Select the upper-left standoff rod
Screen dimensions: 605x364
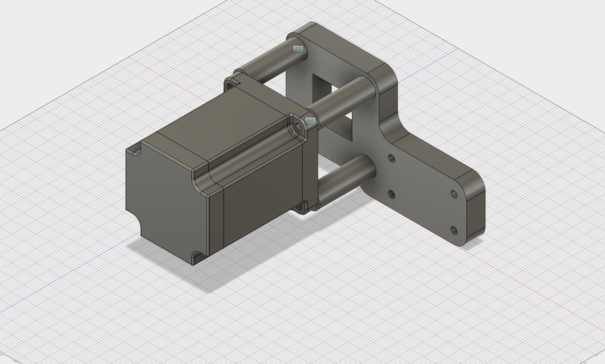272,60
